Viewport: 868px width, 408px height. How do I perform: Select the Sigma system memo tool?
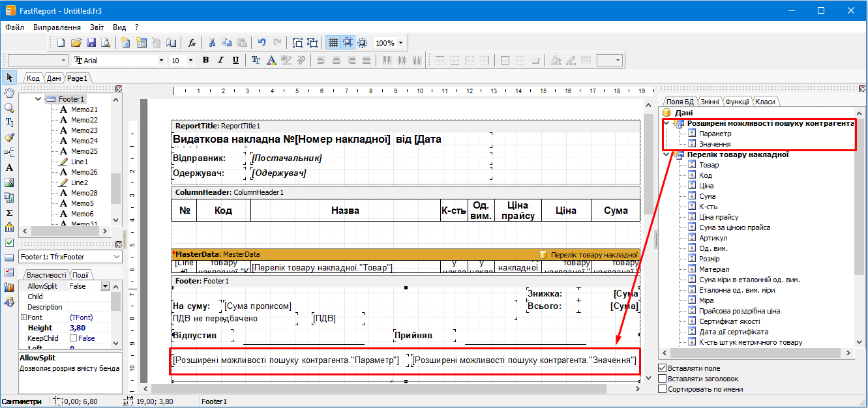[9, 212]
